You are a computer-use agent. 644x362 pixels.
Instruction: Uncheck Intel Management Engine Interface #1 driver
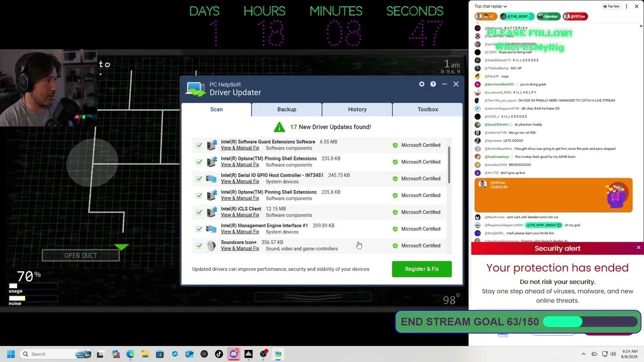tap(199, 229)
